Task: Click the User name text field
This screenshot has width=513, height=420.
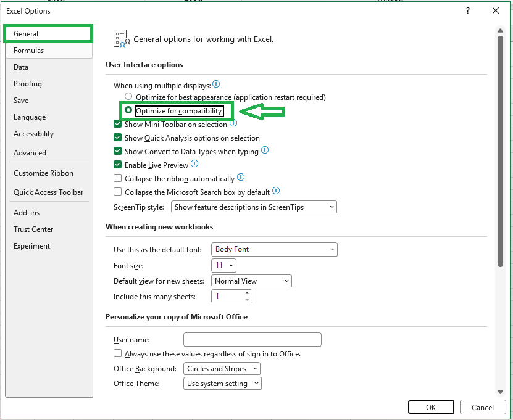Action: coord(252,340)
